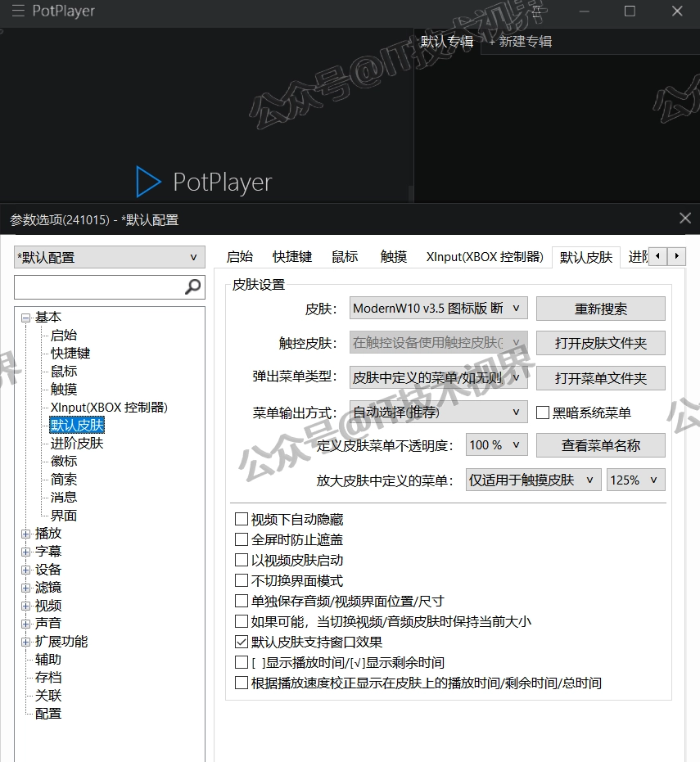Select 徽标 in the settings tree
Viewport: 700px width, 762px height.
[x=64, y=461]
